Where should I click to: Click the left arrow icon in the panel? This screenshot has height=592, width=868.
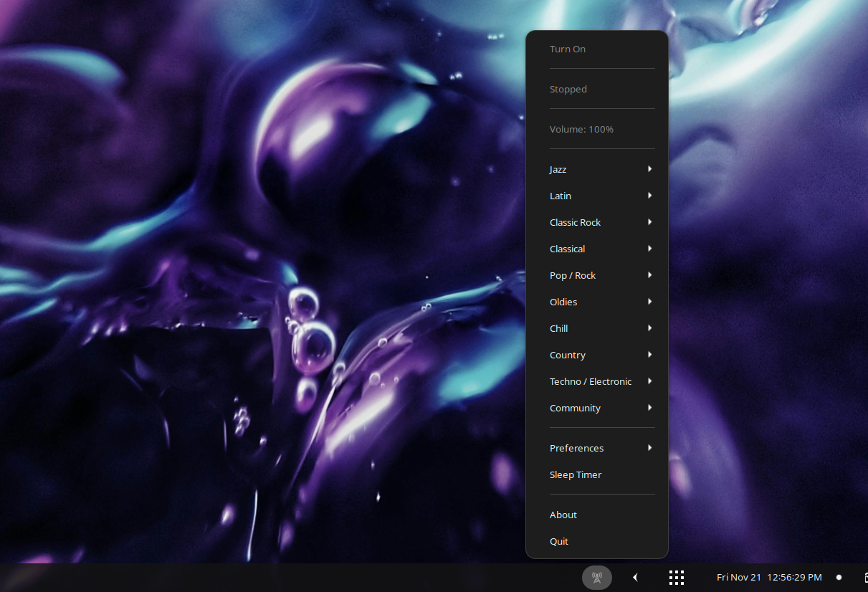coord(635,578)
